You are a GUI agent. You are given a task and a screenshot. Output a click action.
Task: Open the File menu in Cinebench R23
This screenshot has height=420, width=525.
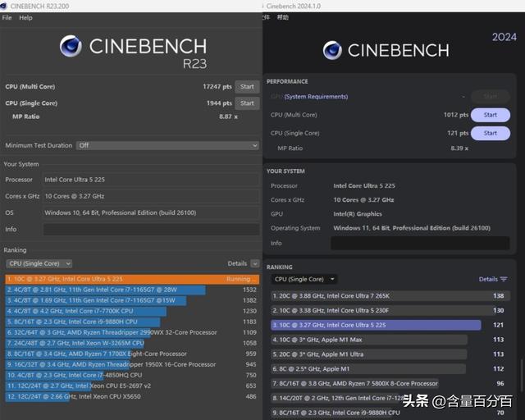[7, 17]
